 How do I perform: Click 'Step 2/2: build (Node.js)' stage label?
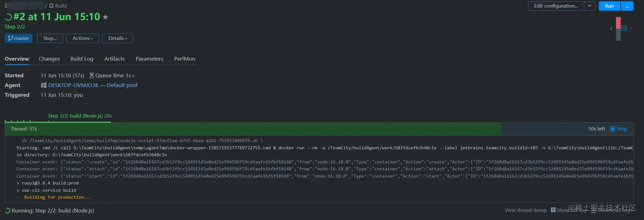75,116
